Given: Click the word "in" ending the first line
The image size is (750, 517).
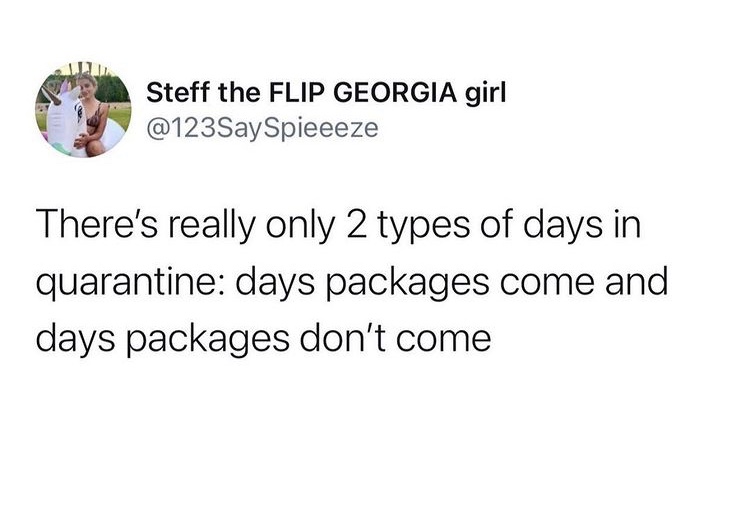Looking at the screenshot, I should coord(620,225).
